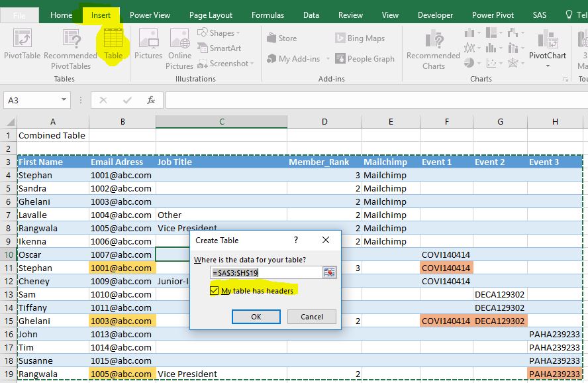Select column C header
The height and width of the screenshot is (383, 588).
pos(222,121)
